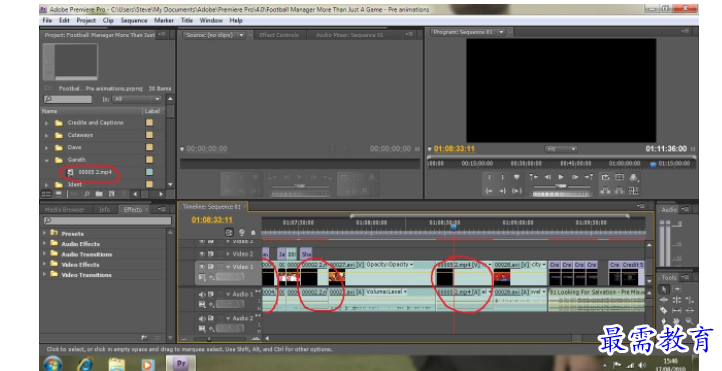Viewport: 722px width, 371px height.
Task: Click Set Encore chapter marker icon in Timeline
Action: click(242, 232)
